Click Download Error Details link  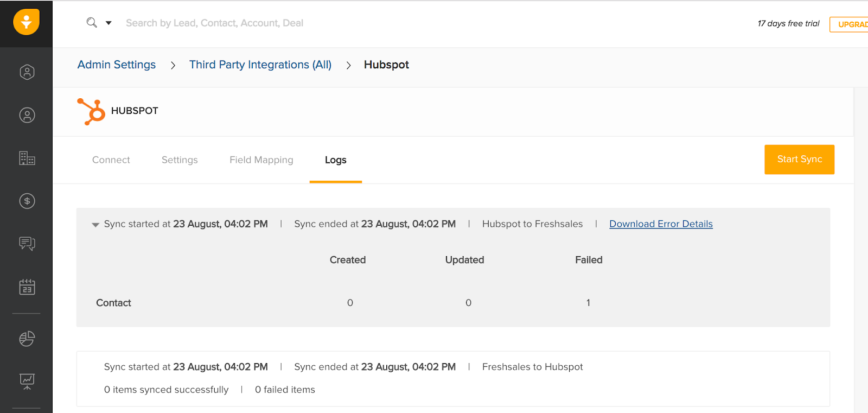coord(661,224)
